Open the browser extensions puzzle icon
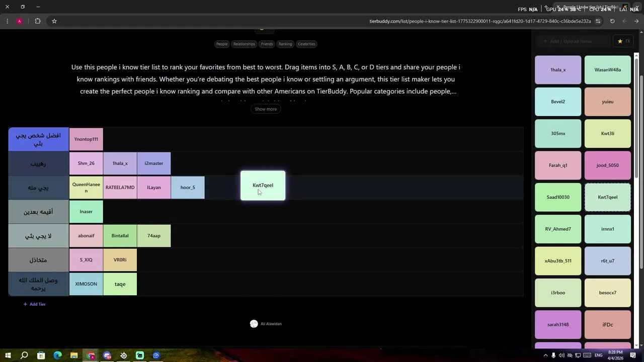 click(38, 21)
